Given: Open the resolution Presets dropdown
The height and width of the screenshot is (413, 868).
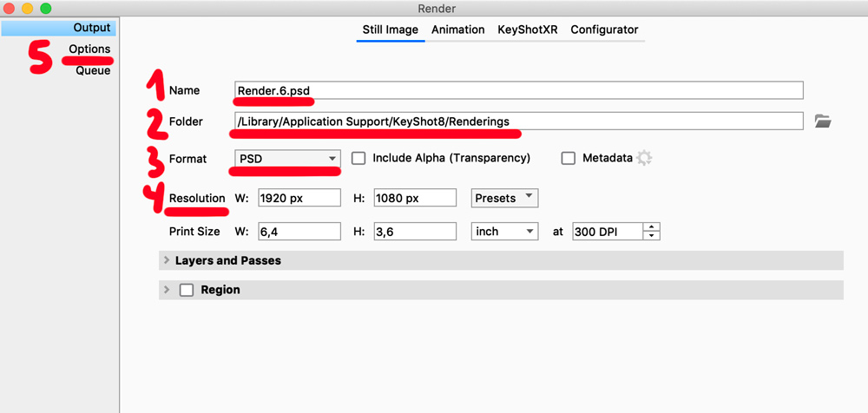Looking at the screenshot, I should pyautogui.click(x=504, y=198).
